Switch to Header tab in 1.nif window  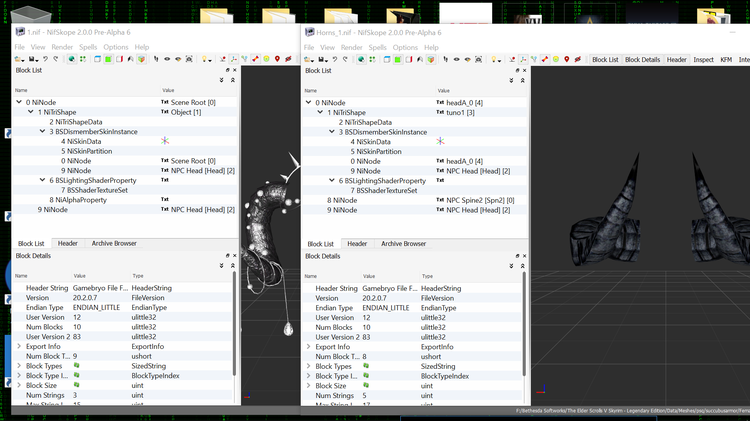coord(67,243)
